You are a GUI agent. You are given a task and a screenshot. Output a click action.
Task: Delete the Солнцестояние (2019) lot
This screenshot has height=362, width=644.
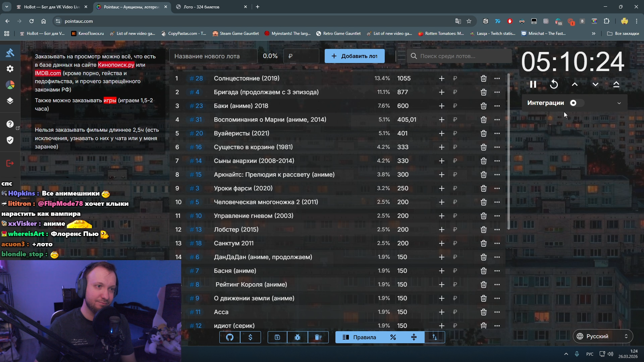coord(483,78)
